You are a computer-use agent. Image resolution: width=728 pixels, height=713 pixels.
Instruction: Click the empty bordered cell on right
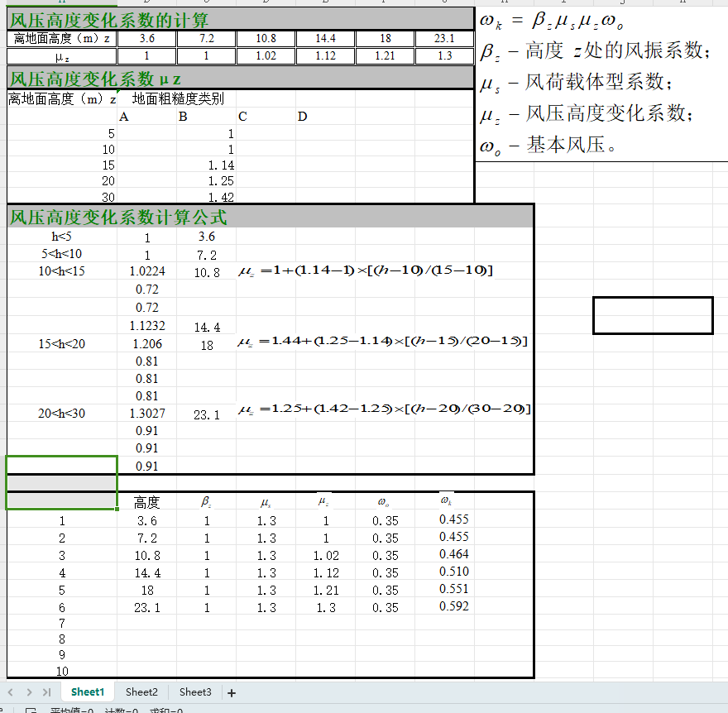[x=653, y=316]
